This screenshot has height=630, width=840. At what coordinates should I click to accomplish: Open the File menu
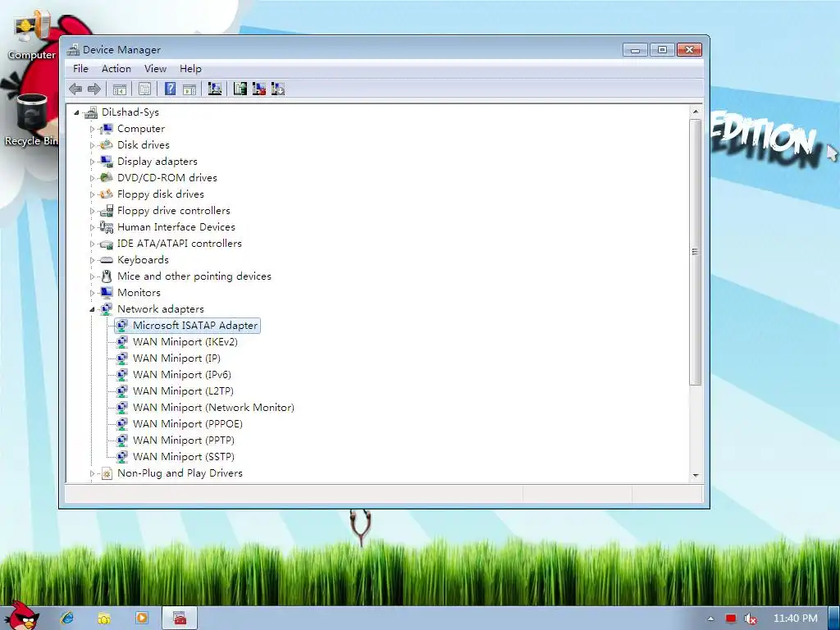tap(80, 69)
